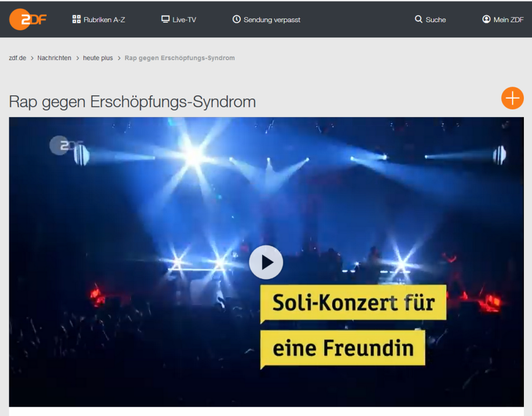Click the ZDF logo in header

click(x=28, y=19)
